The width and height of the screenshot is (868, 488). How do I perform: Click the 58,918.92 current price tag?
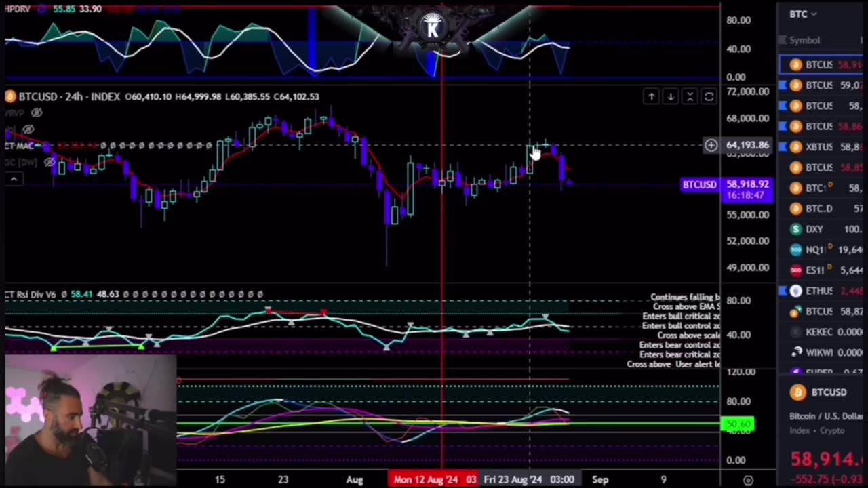click(x=747, y=184)
